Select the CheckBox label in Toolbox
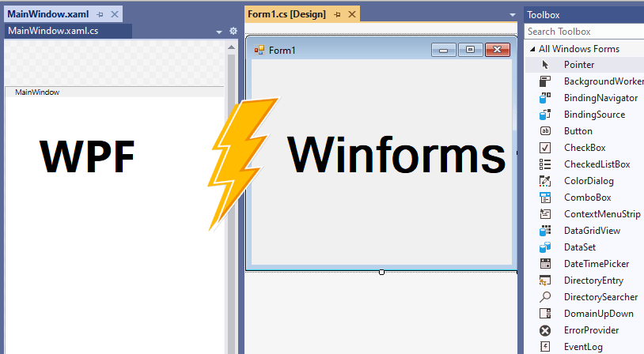 (x=585, y=148)
